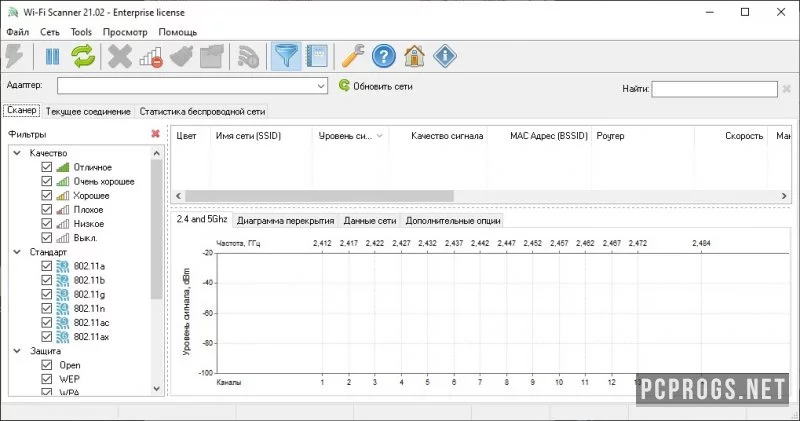The height and width of the screenshot is (421, 800).
Task: Toggle the Плохое quality checkbox
Action: tap(46, 209)
